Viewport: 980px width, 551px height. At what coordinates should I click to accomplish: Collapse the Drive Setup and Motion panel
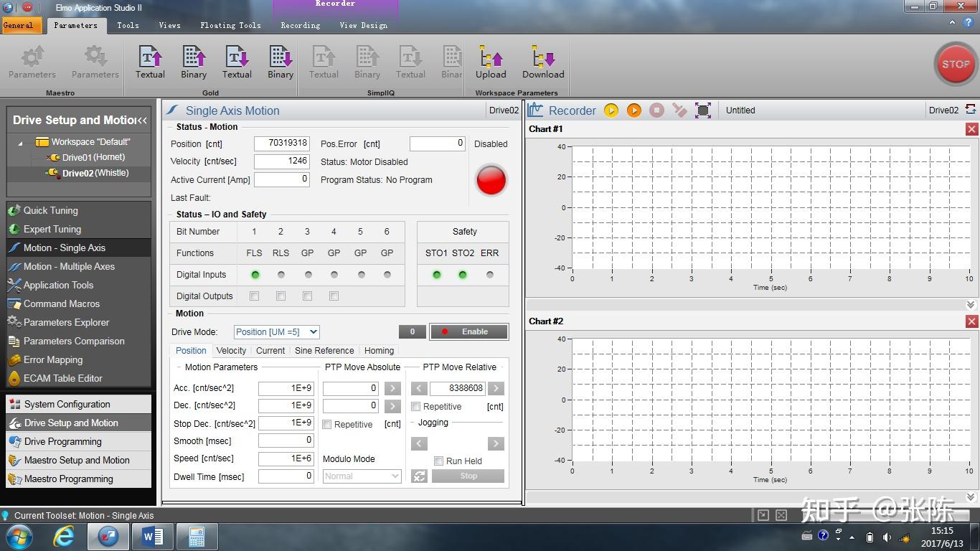[x=142, y=121]
